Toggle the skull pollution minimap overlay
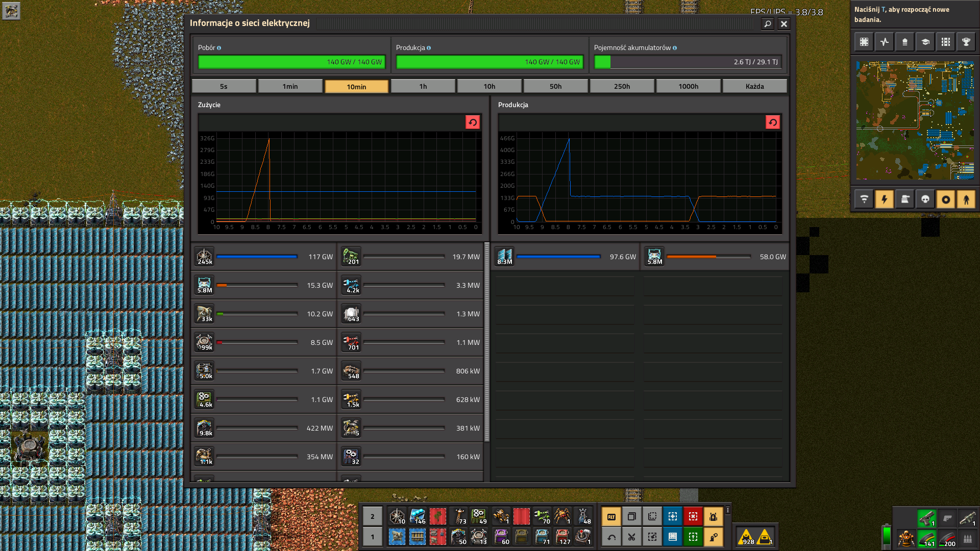This screenshot has width=980, height=551. pyautogui.click(x=925, y=199)
